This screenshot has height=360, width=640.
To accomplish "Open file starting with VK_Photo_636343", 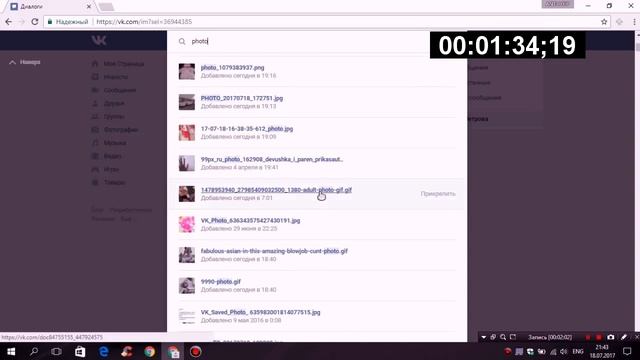I will point(250,221).
